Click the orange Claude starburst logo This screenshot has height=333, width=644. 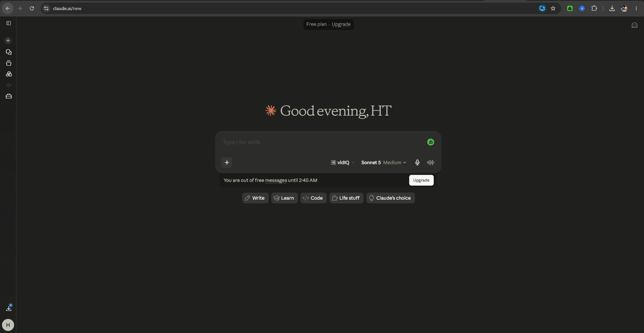click(x=271, y=111)
